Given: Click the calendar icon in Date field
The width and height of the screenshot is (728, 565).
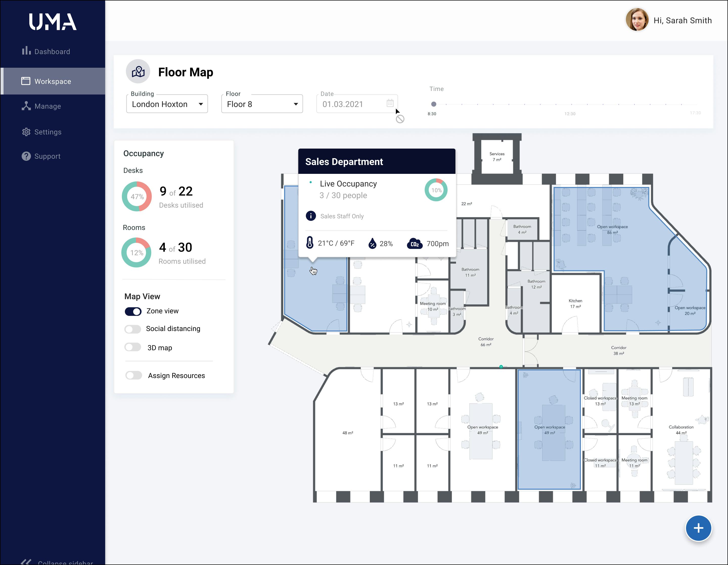Looking at the screenshot, I should click(390, 104).
